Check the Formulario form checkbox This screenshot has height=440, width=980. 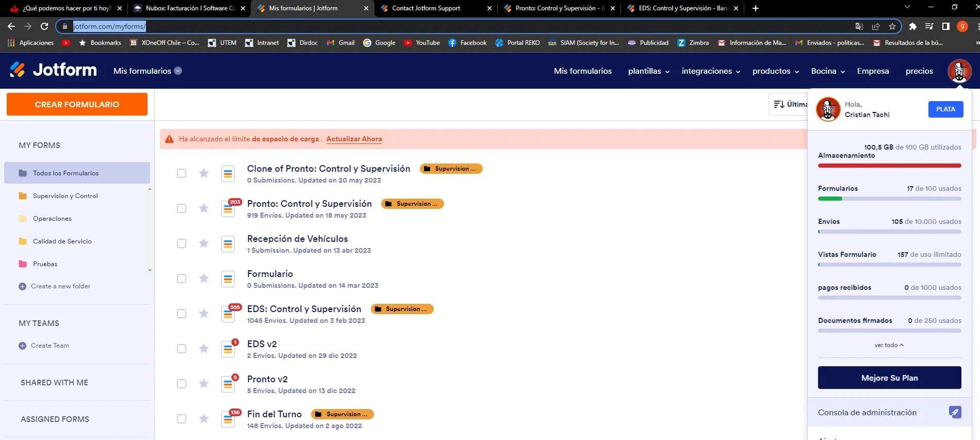click(x=182, y=279)
